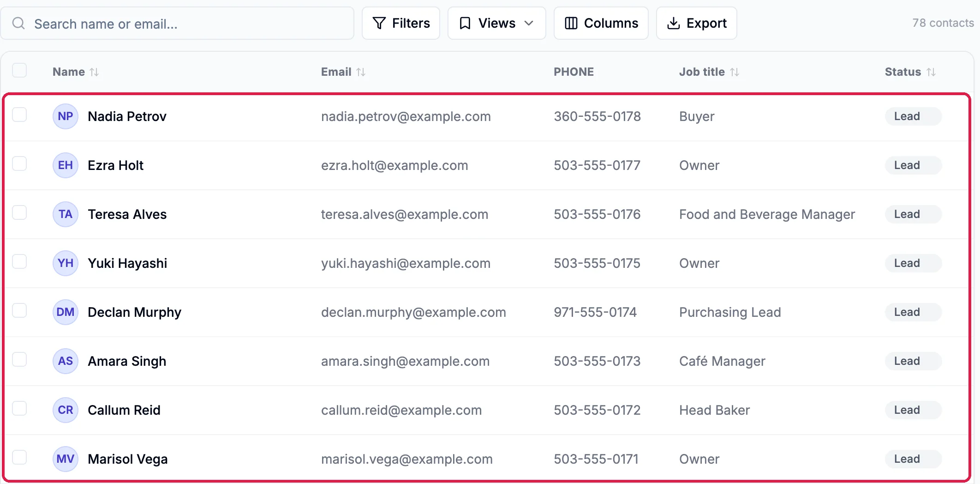Viewport: 980px width, 484px height.
Task: Open contact Ezra Holt
Action: click(x=115, y=165)
